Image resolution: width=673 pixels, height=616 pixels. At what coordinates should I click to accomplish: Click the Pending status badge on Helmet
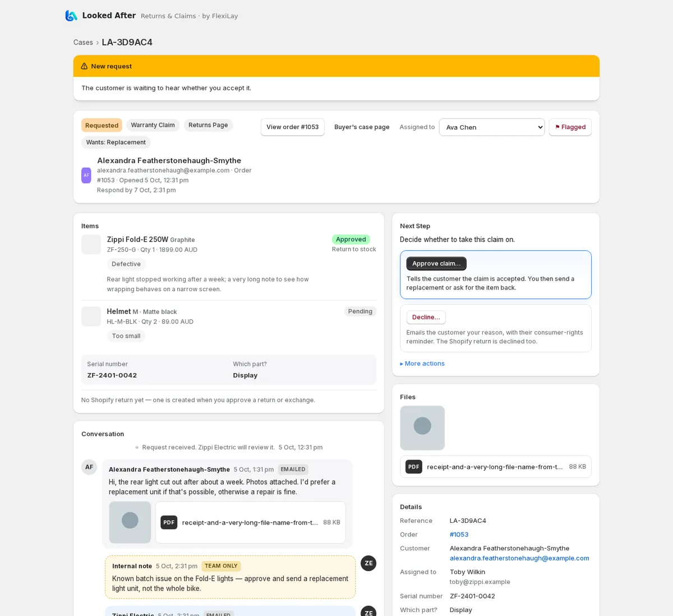click(x=360, y=311)
